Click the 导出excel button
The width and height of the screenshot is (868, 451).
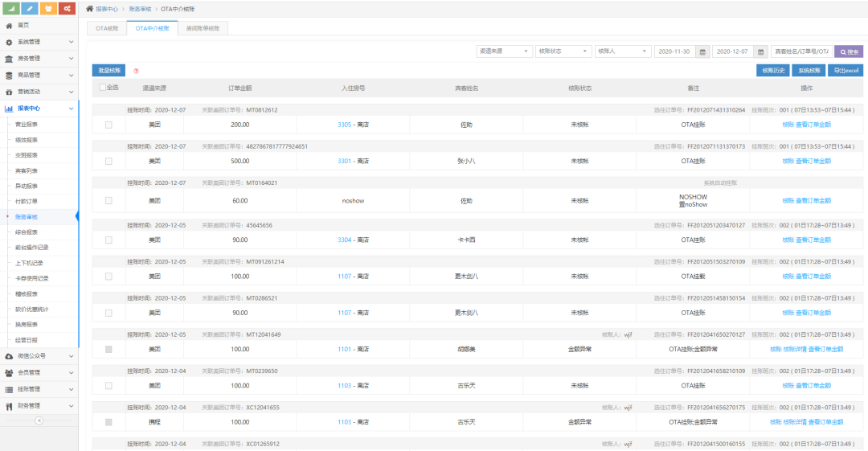coord(845,71)
